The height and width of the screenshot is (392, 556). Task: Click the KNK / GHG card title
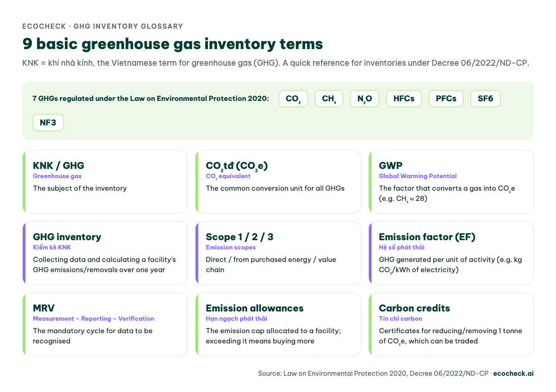pyautogui.click(x=58, y=166)
